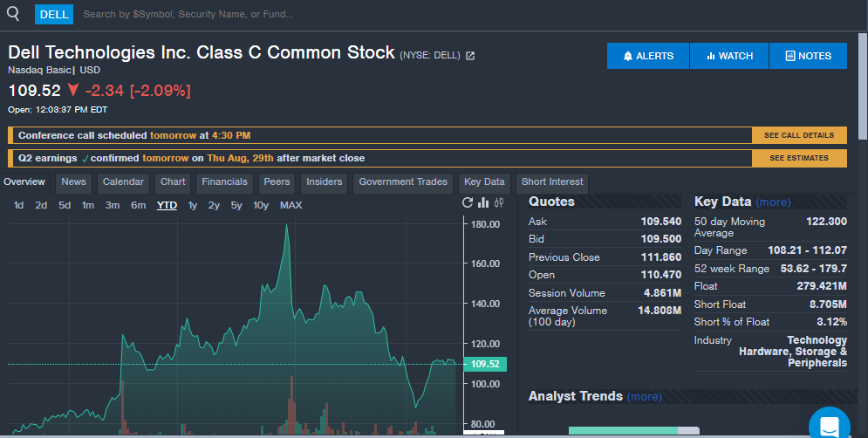Open the Financials tab
868x438 pixels.
(x=224, y=182)
